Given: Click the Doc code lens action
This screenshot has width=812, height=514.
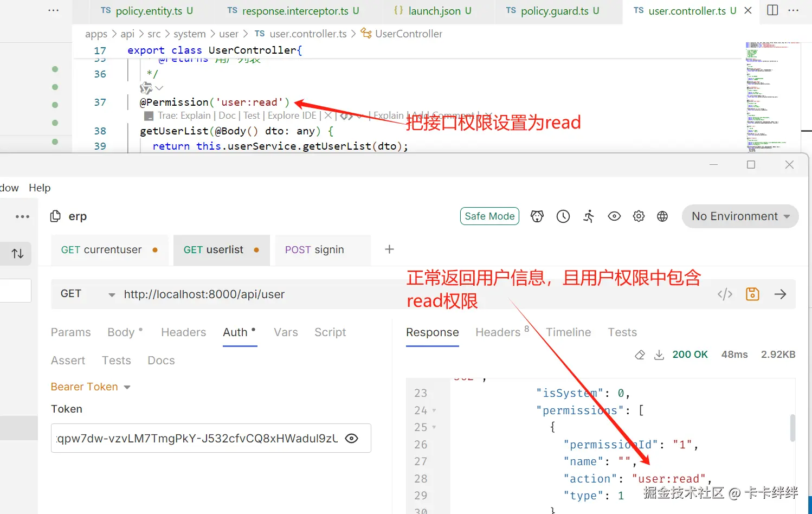Looking at the screenshot, I should pos(227,115).
